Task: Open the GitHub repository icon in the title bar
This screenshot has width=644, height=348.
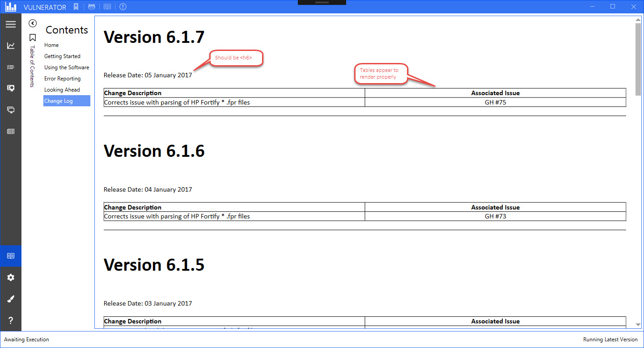Action: pos(92,7)
